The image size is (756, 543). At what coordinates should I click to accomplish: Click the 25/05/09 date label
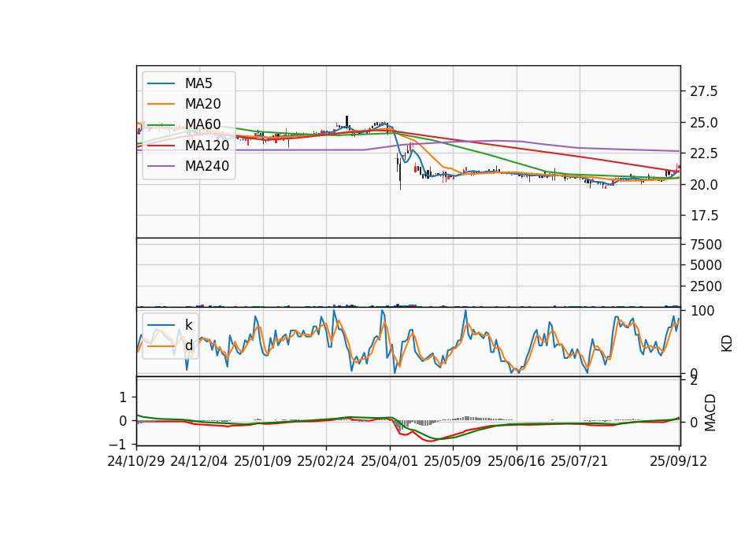tap(453, 461)
